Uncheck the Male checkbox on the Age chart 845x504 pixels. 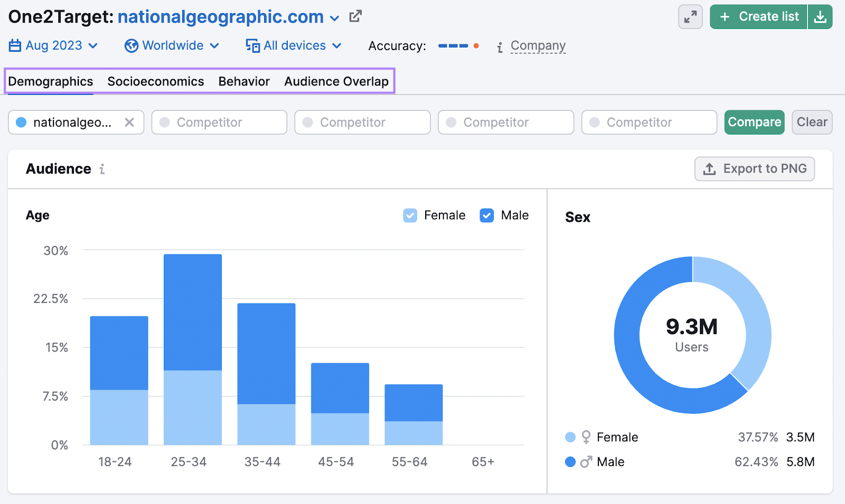486,215
